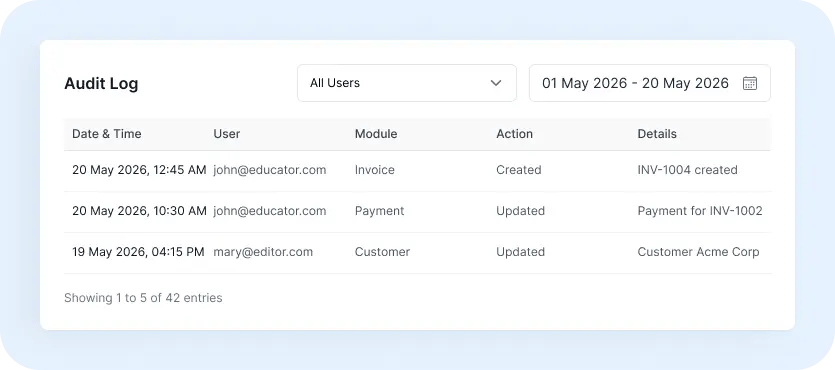This screenshot has width=835, height=370.
Task: Select the 20 May 2026, 10:30 AM timestamp
Action: click(x=139, y=211)
